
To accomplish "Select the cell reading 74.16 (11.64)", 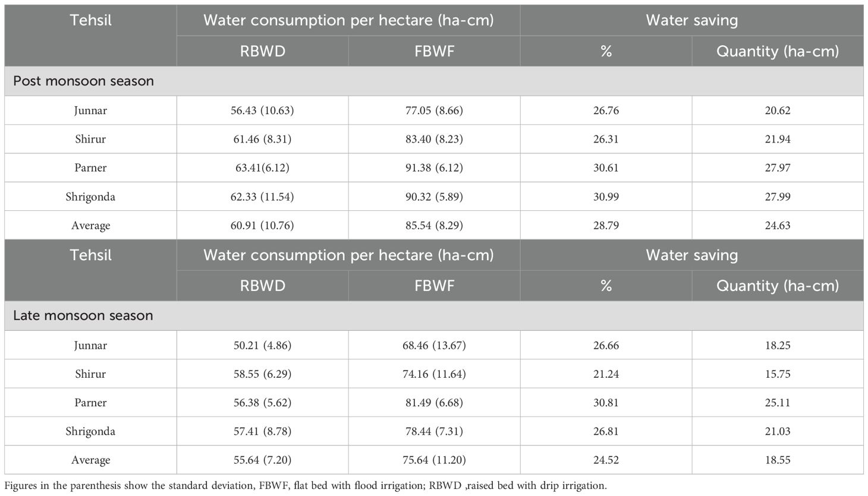I will (x=434, y=374).
